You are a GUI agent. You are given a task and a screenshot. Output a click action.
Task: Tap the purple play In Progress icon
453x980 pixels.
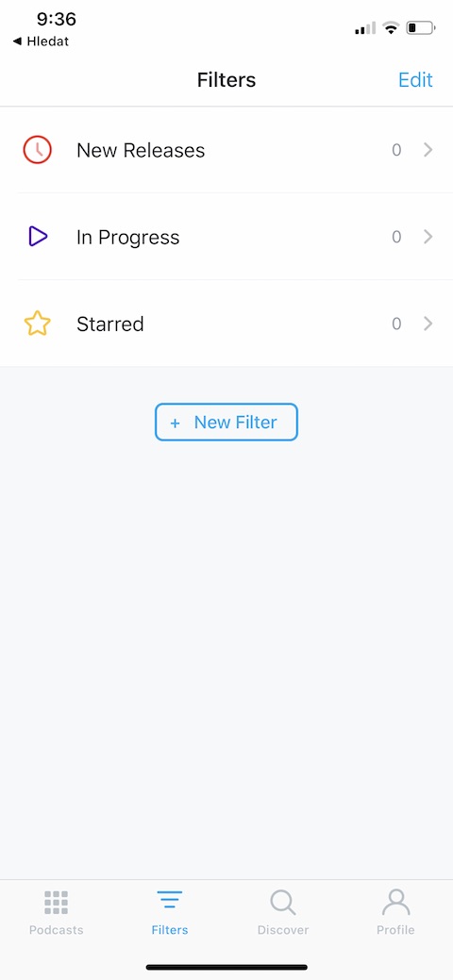(38, 236)
